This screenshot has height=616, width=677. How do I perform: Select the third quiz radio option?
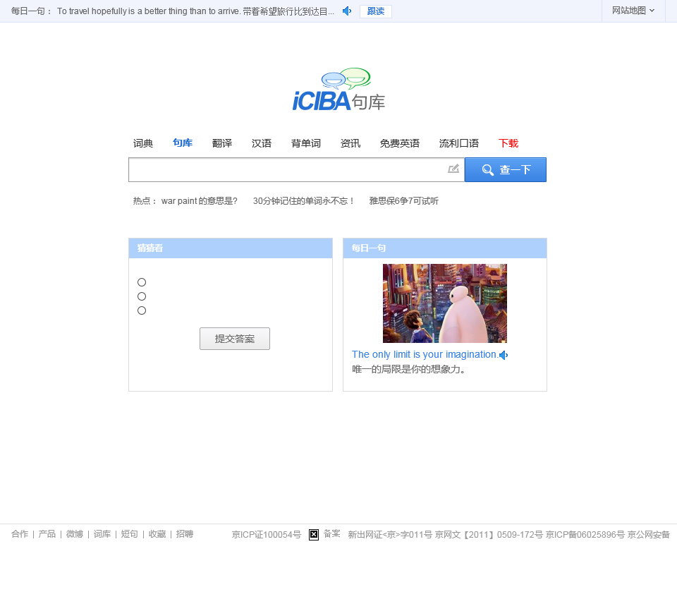(x=142, y=310)
